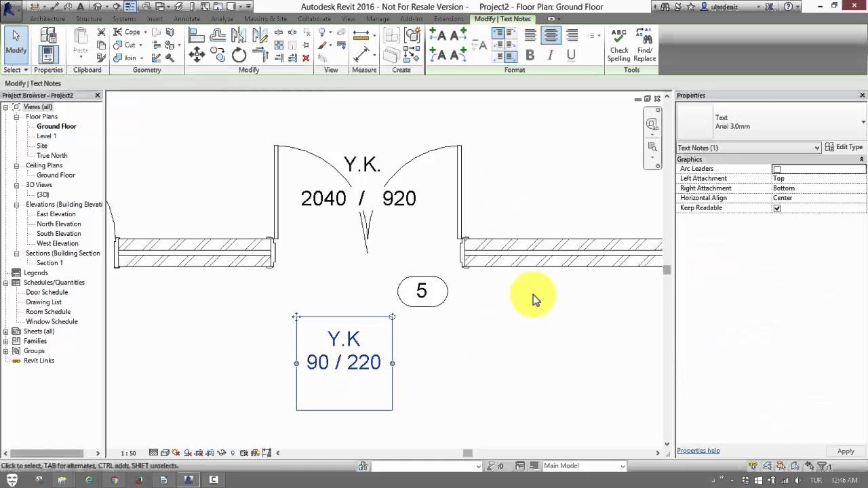Screen dimensions: 868x488
Task: Collapse the Floor Plans tree node
Action: tap(17, 117)
